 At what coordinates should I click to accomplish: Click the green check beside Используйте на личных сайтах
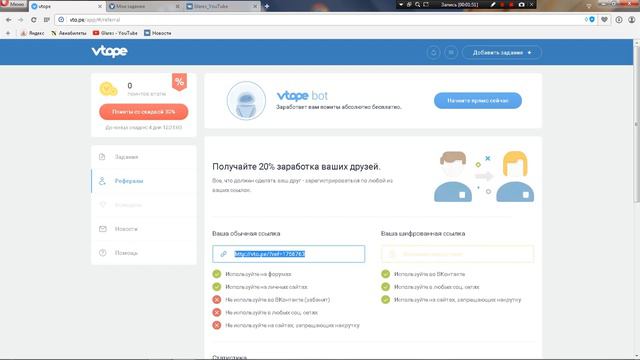click(x=217, y=287)
